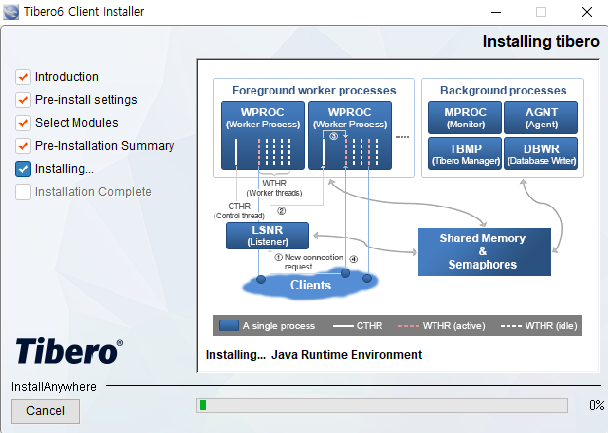
Task: Click the 'Installing tibero' heading
Action: coord(541,41)
